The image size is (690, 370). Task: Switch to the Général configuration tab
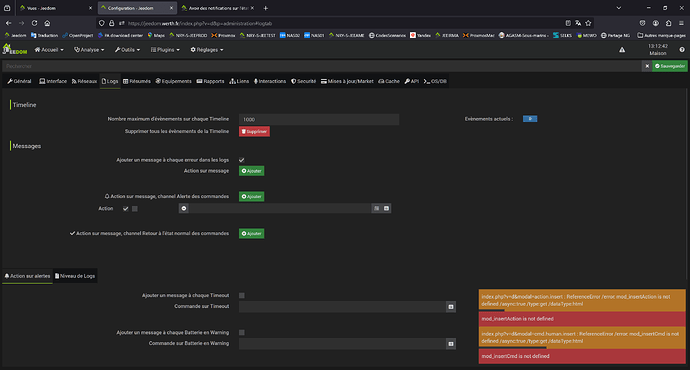click(x=19, y=81)
